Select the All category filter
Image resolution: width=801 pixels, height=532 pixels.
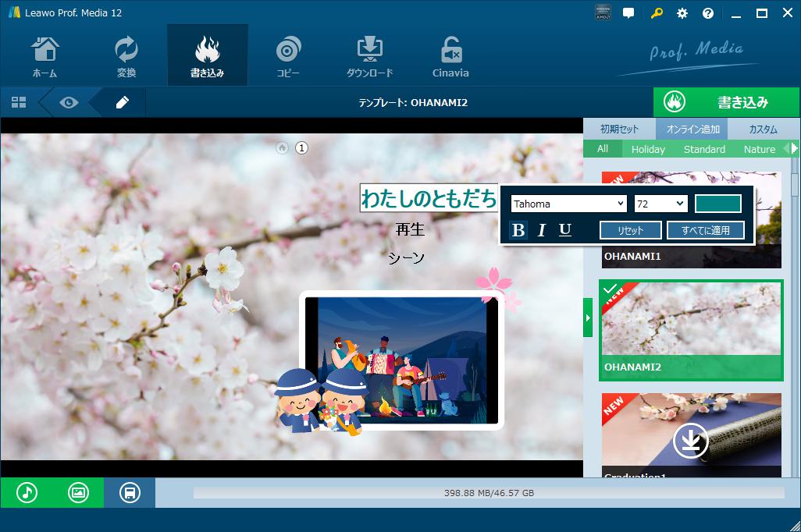pyautogui.click(x=603, y=149)
